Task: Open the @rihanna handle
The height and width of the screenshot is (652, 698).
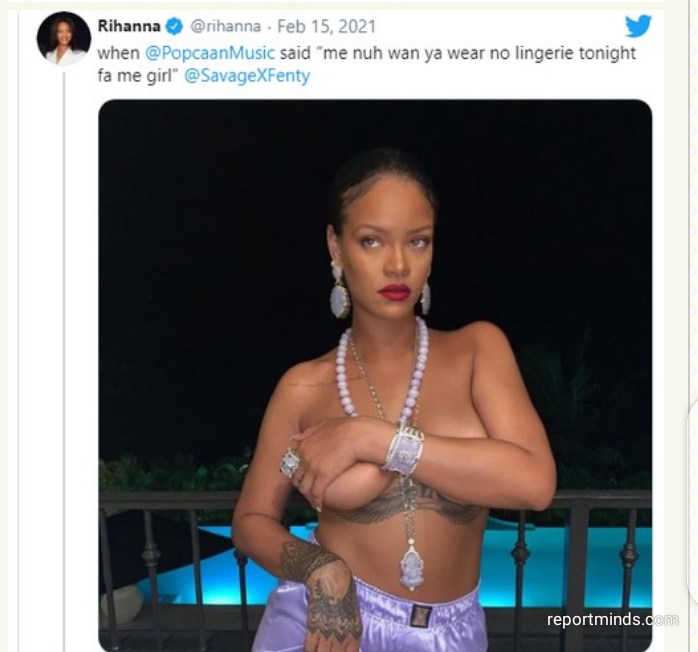Action: [226, 26]
